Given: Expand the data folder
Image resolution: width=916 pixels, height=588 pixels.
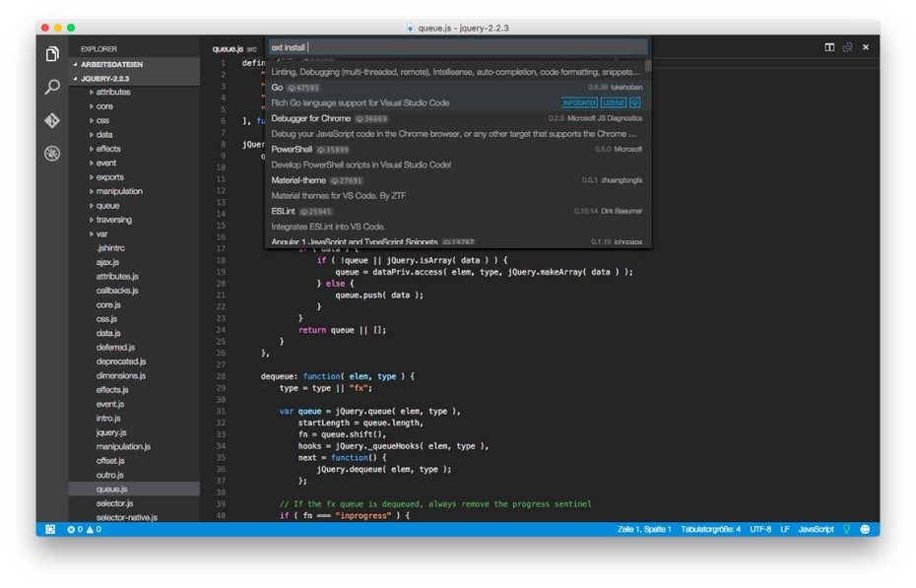Looking at the screenshot, I should click(134, 134).
